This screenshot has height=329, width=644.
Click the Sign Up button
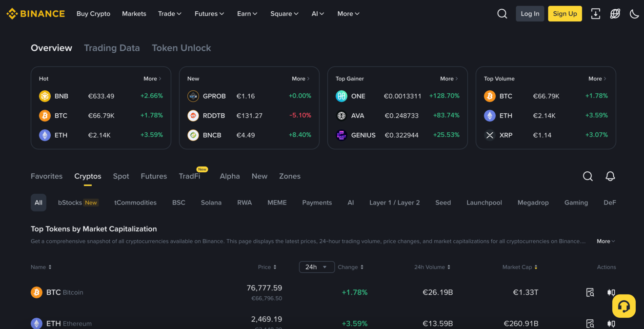coord(565,14)
